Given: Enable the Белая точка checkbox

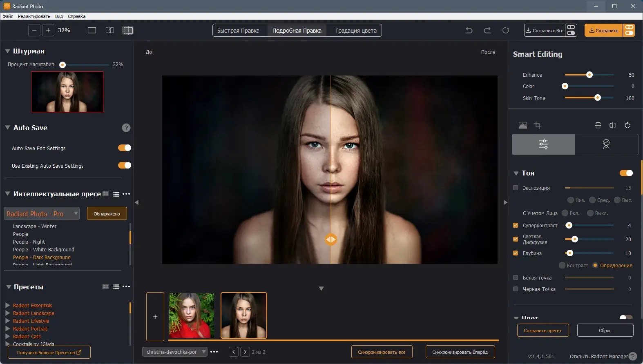Looking at the screenshot, I should 516,277.
